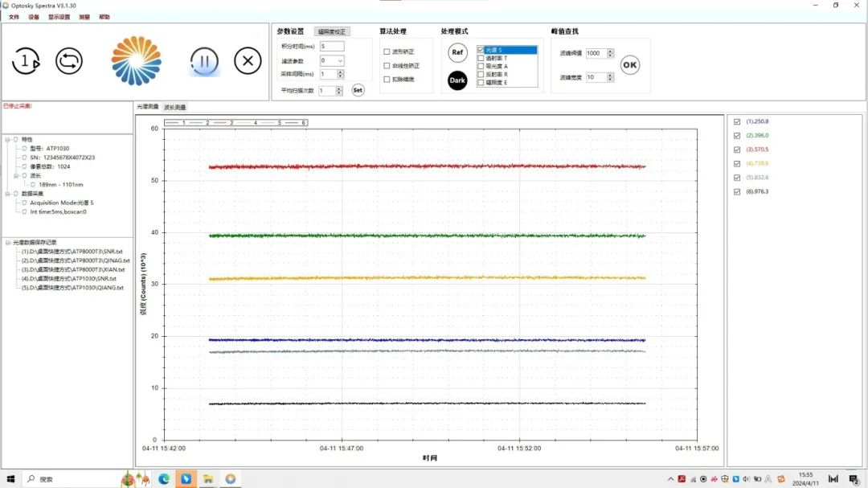Apply averaging with the Set button
868x488 pixels.
tap(358, 90)
